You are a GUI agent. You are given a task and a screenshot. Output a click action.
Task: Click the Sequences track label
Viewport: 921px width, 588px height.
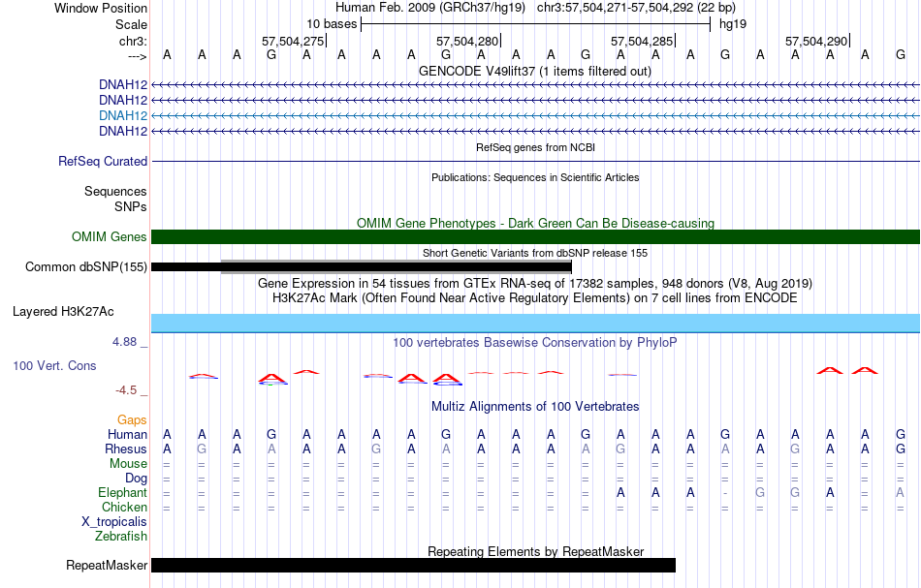point(115,191)
